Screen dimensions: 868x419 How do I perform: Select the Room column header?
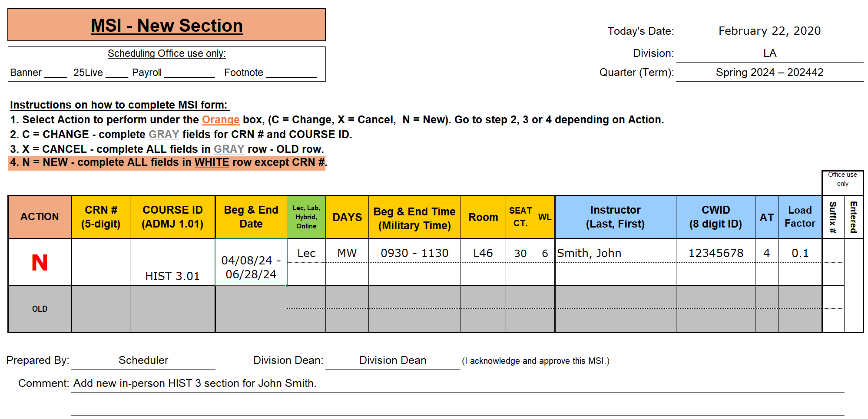pos(483,217)
